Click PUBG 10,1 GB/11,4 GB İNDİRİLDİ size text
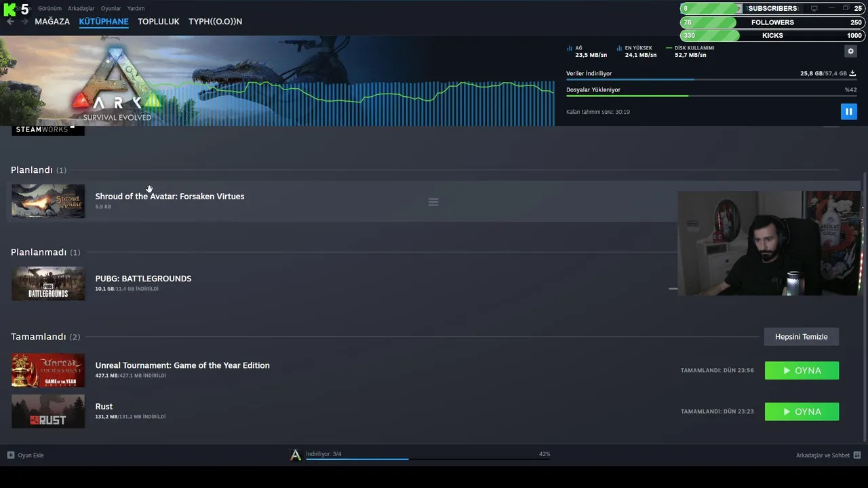The height and width of the screenshot is (488, 868). [x=127, y=289]
